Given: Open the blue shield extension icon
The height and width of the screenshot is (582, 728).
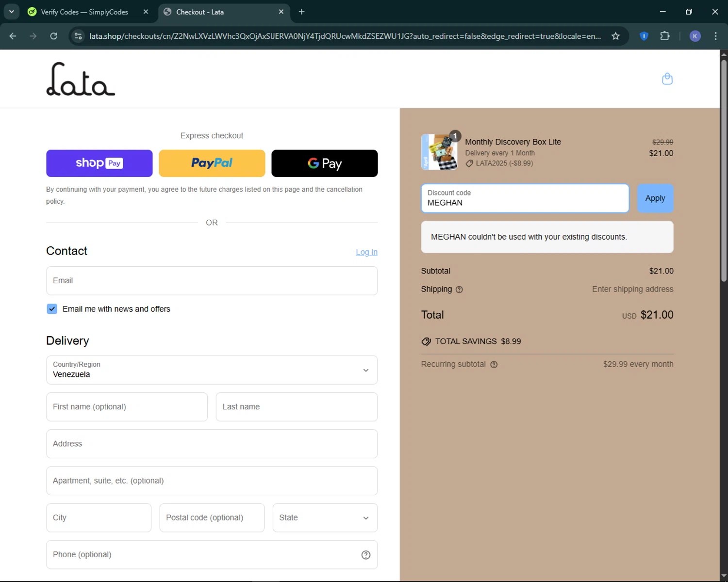Looking at the screenshot, I should [644, 36].
